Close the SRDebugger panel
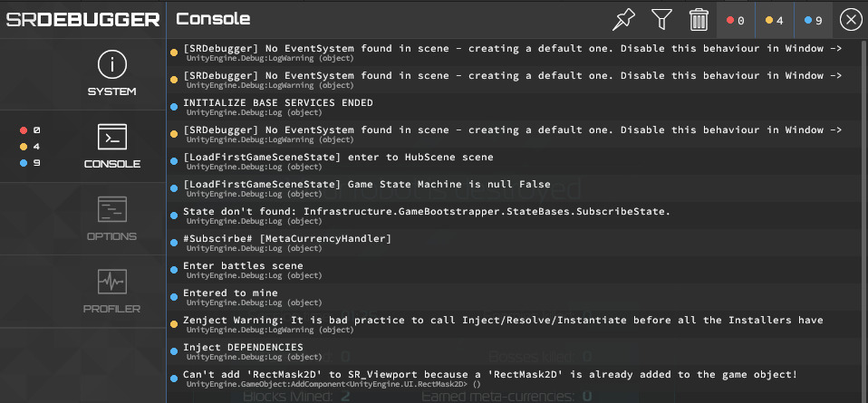The height and width of the screenshot is (403, 868). point(851,20)
